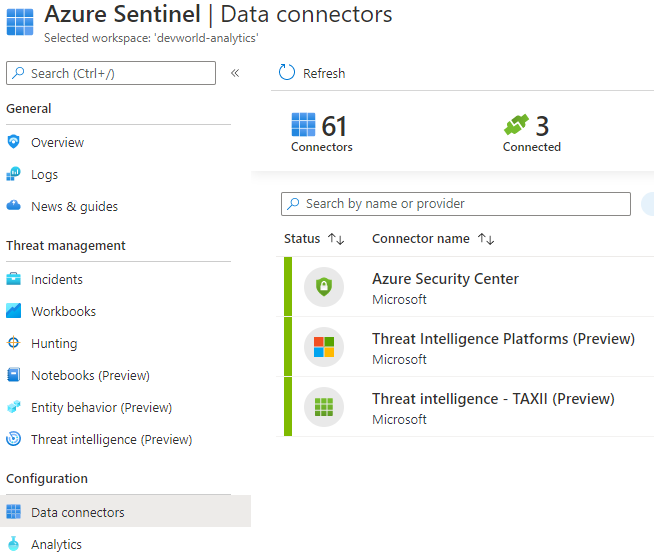Click the TAXII connector green grid icon
This screenshot has width=654, height=557.
324,407
